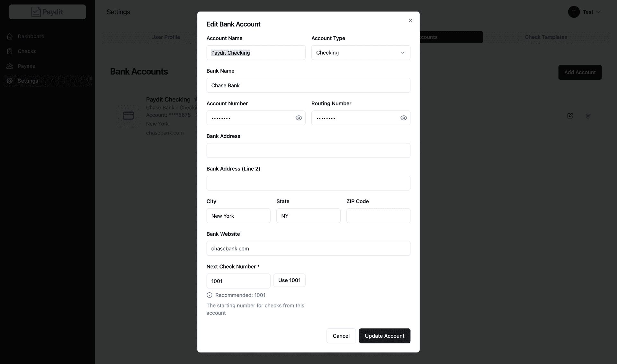This screenshot has width=617, height=364.
Task: Switch to the Check Templates tab
Action: (546, 37)
